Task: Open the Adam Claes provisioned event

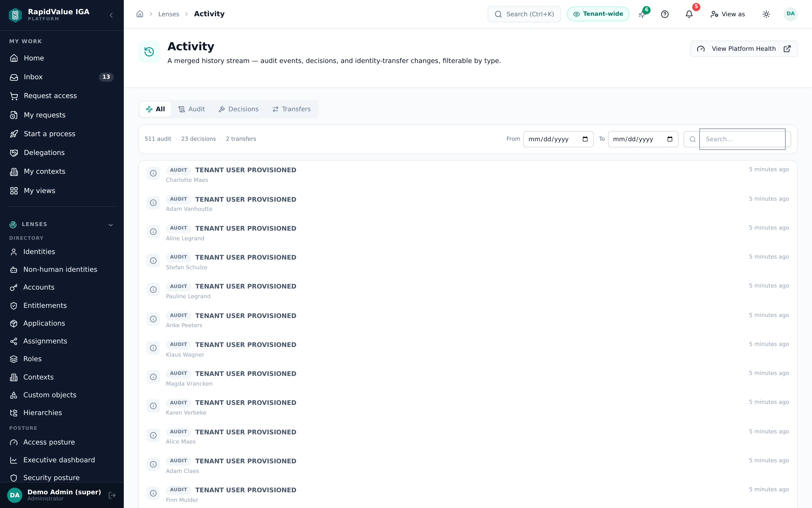Action: [x=468, y=466]
